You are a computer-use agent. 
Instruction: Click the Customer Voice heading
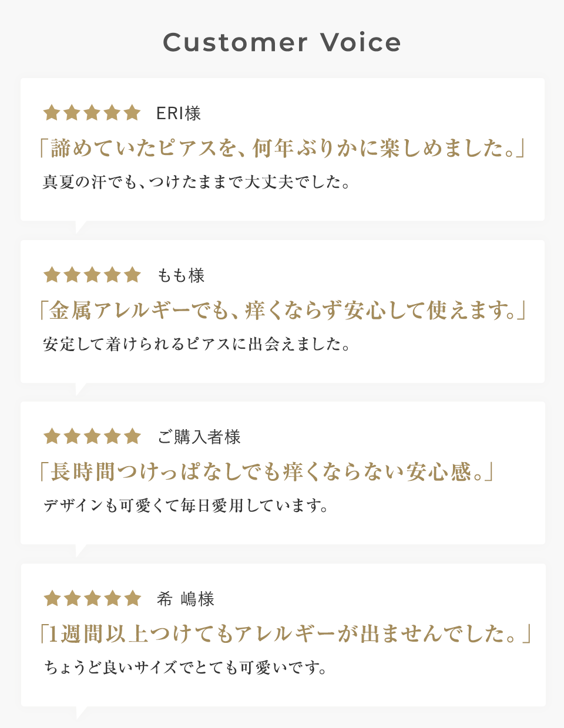point(282,42)
